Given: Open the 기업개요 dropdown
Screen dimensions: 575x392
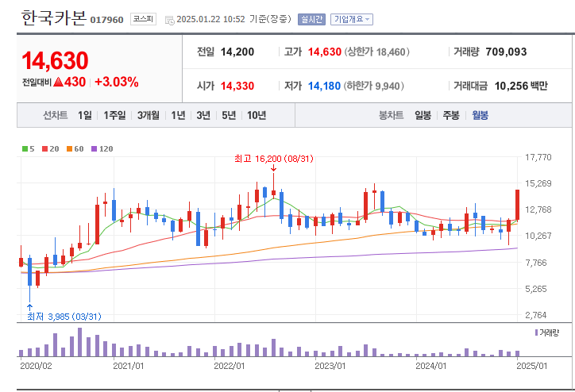Looking at the screenshot, I should [x=351, y=19].
